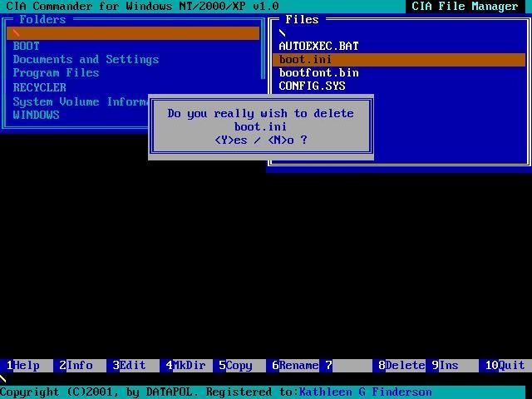
Task: Select the BOOT folder
Action: 26,47
